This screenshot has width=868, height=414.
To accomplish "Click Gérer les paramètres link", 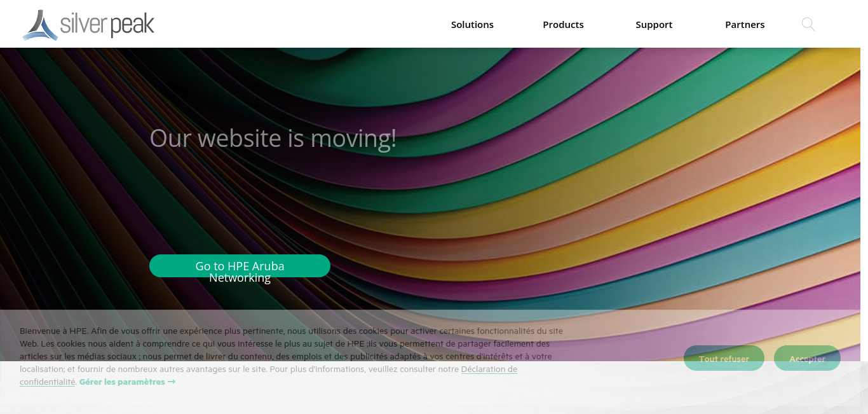I will 127,382.
